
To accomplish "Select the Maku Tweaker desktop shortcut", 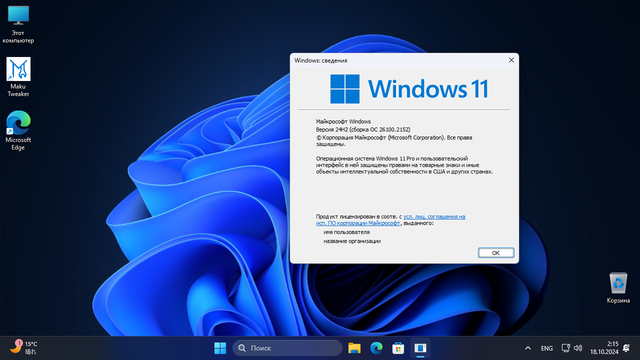I will point(18,77).
